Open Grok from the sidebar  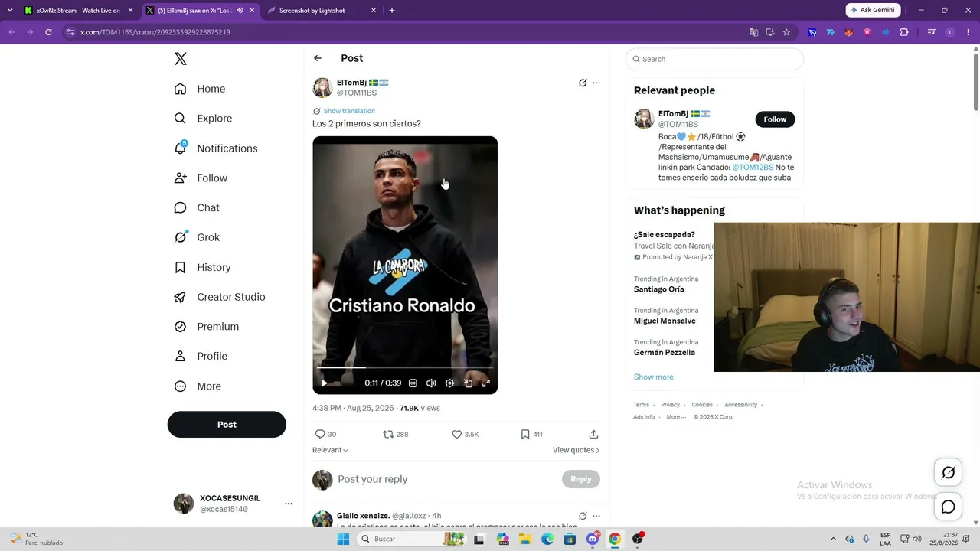click(197, 237)
